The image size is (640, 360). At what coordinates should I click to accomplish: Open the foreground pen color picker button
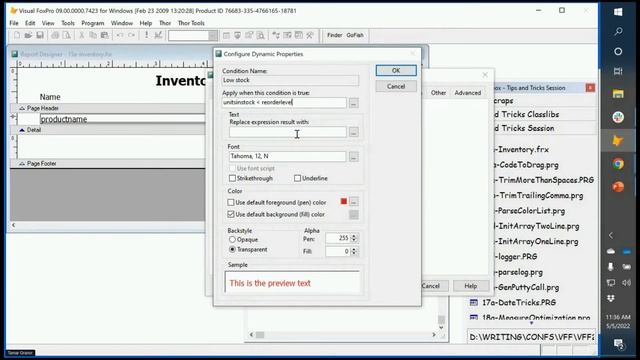[x=353, y=202]
